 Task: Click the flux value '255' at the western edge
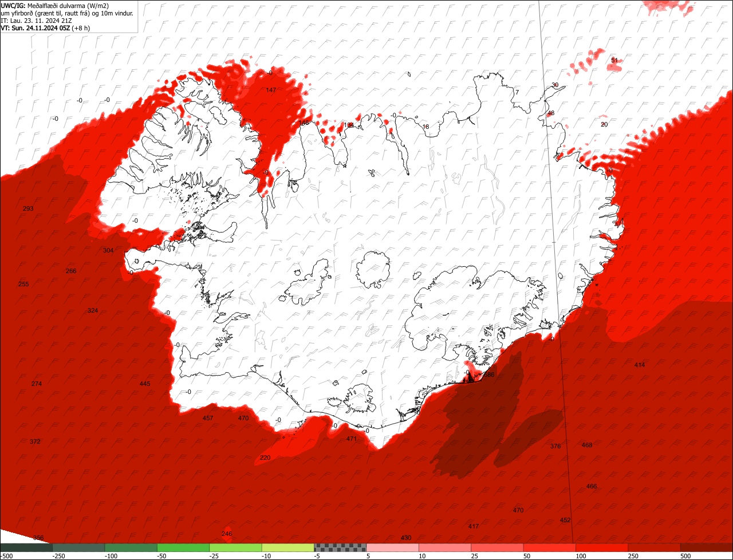pos(23,284)
